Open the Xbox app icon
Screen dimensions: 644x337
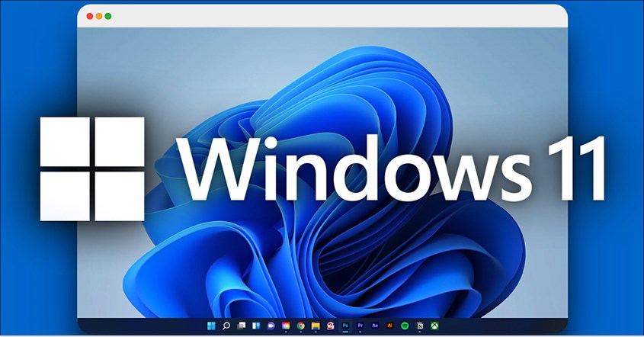(x=434, y=326)
